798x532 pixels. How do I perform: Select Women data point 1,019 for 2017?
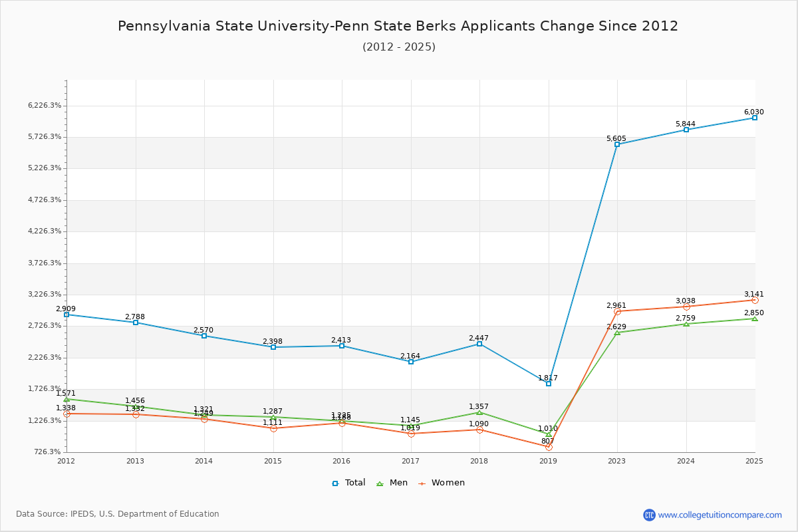[x=411, y=434]
